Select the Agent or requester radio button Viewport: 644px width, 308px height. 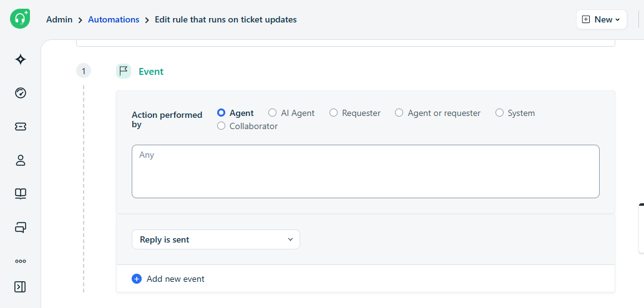coord(399,113)
